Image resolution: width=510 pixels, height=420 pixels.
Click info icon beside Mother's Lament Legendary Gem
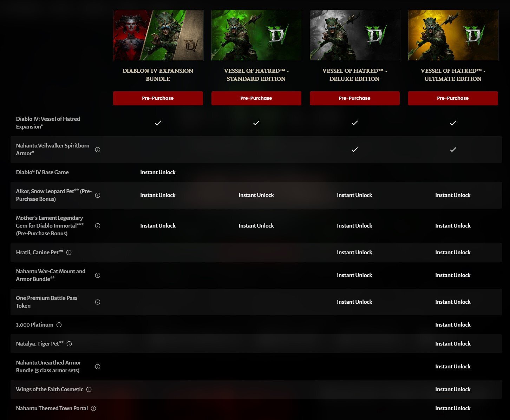[x=98, y=226]
